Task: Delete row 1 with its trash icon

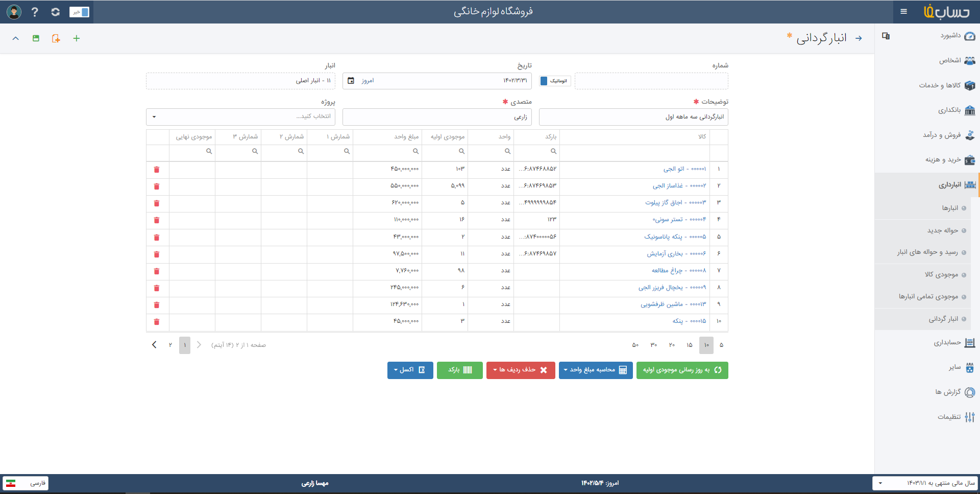Action: pyautogui.click(x=157, y=170)
